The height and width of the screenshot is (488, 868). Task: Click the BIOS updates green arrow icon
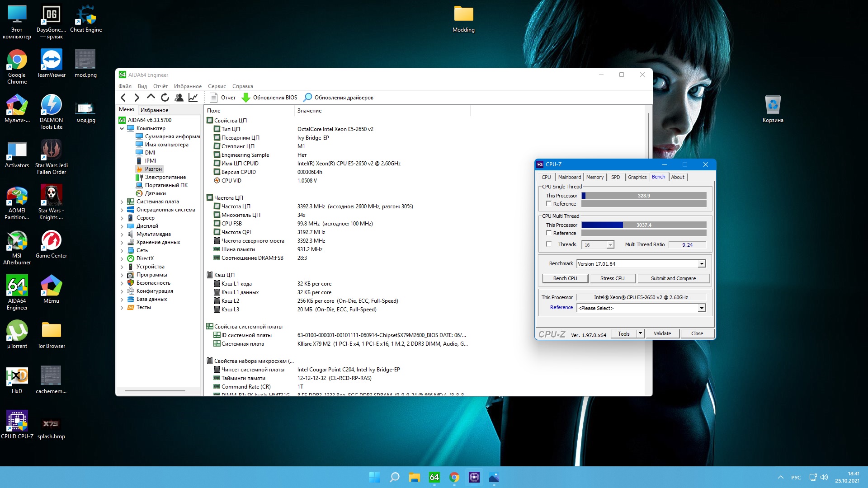tap(246, 98)
